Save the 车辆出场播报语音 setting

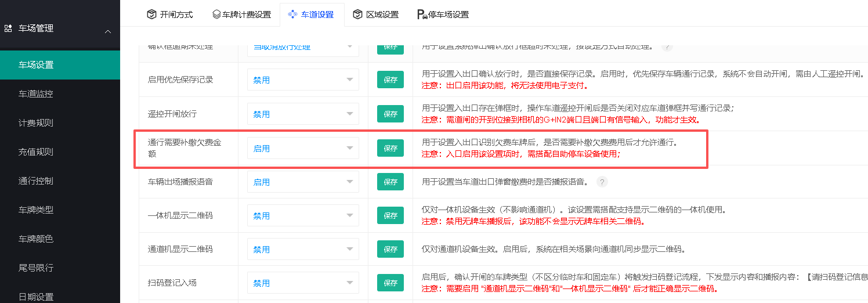pos(390,182)
